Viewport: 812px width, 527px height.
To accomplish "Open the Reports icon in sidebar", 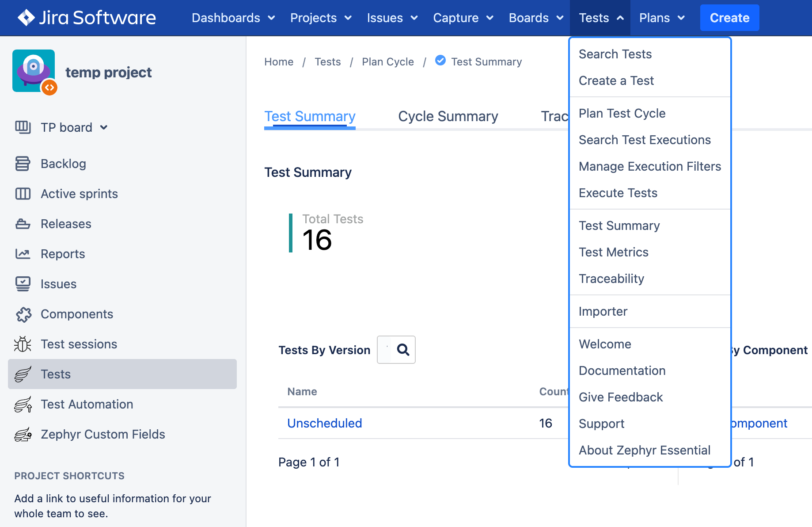I will [23, 253].
